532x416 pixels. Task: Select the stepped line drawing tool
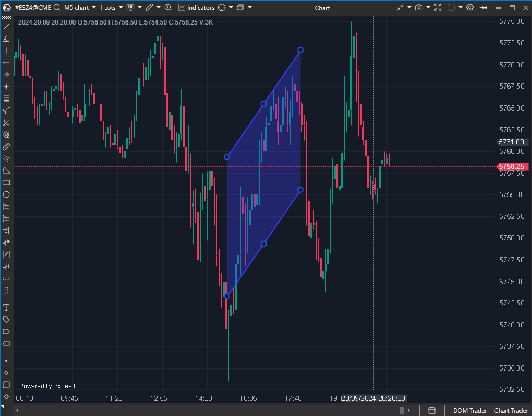pyautogui.click(x=6, y=254)
